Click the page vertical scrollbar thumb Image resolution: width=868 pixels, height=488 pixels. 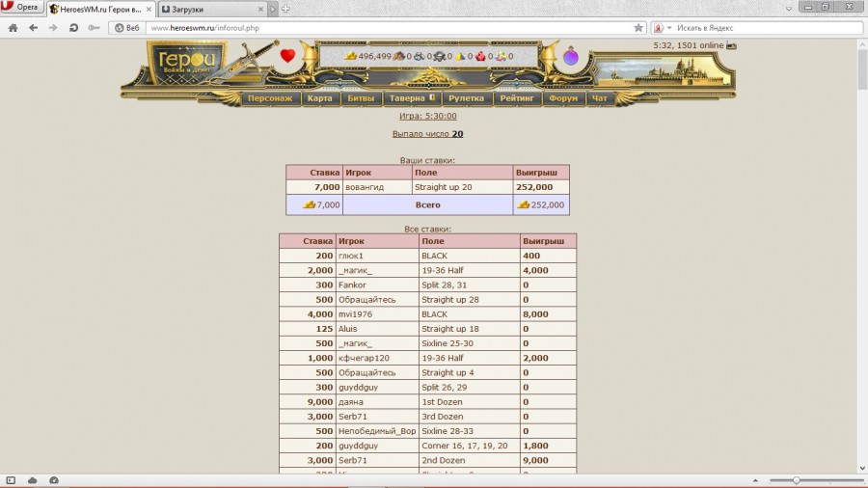tap(862, 68)
